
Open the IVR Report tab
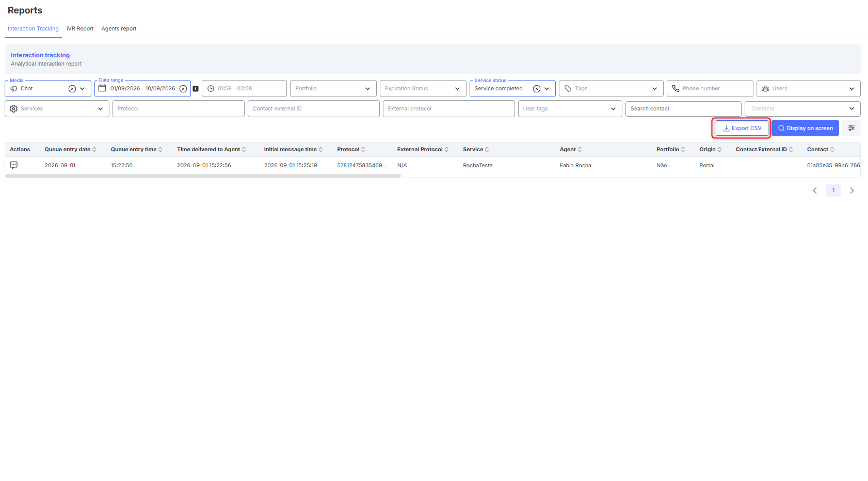click(x=80, y=29)
